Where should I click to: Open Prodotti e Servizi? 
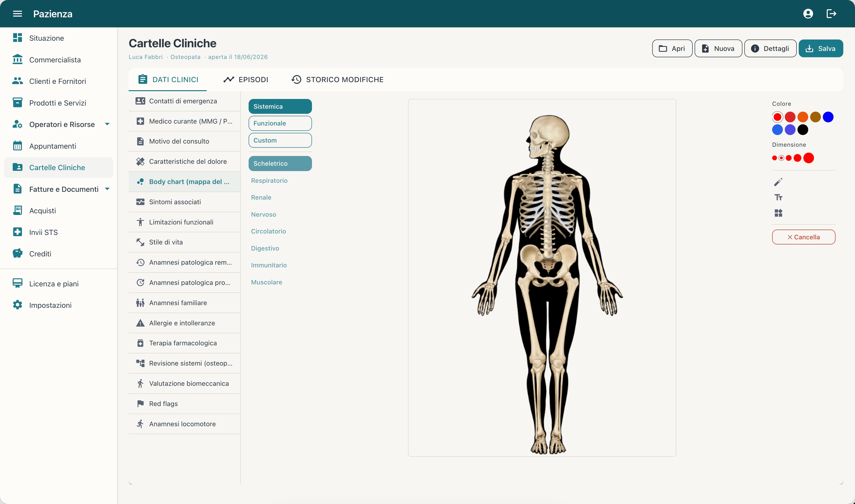(58, 103)
